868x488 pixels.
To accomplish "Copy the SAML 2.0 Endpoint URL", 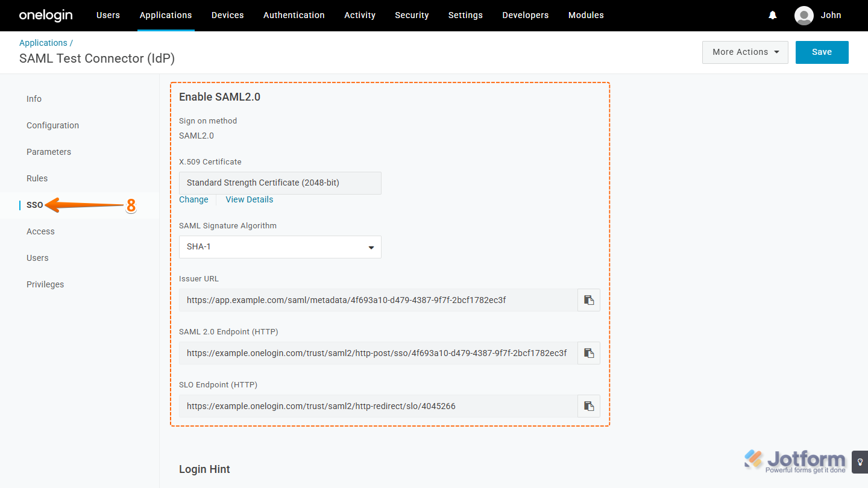I will click(x=589, y=353).
